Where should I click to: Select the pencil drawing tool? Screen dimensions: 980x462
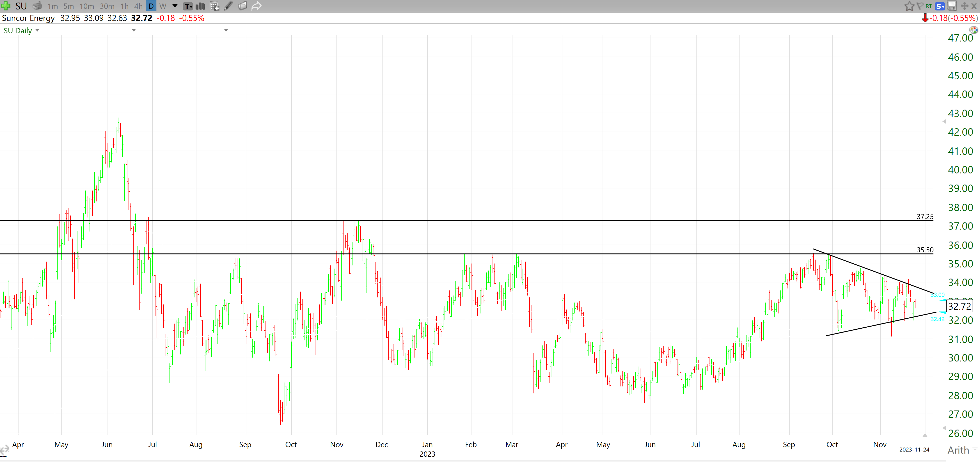[x=228, y=6]
